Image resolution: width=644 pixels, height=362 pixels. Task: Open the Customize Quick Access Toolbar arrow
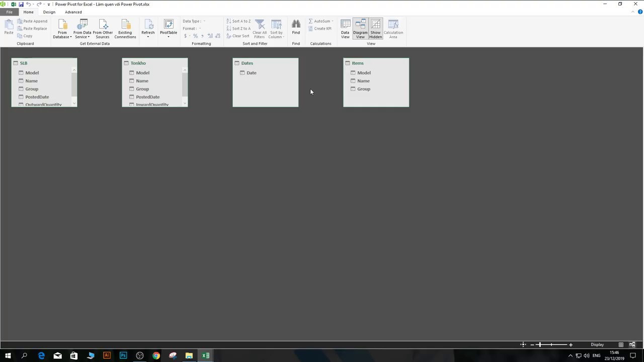click(49, 5)
